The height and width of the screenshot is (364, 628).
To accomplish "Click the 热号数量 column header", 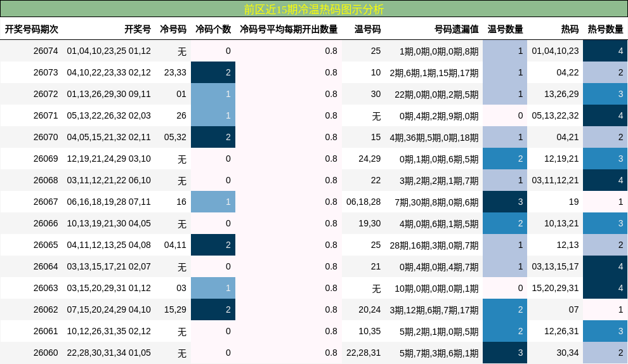I will [606, 29].
